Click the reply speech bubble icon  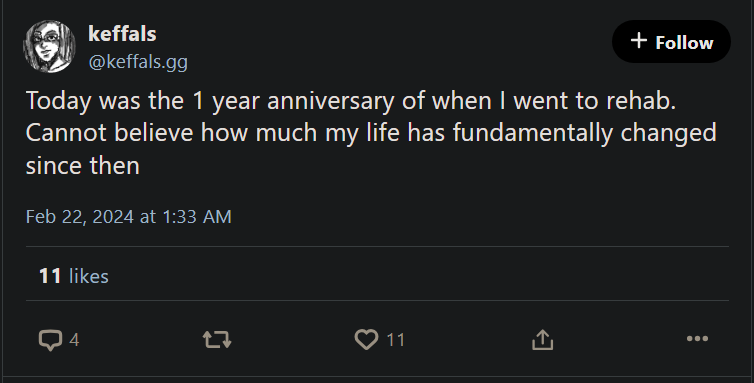pyautogui.click(x=50, y=340)
